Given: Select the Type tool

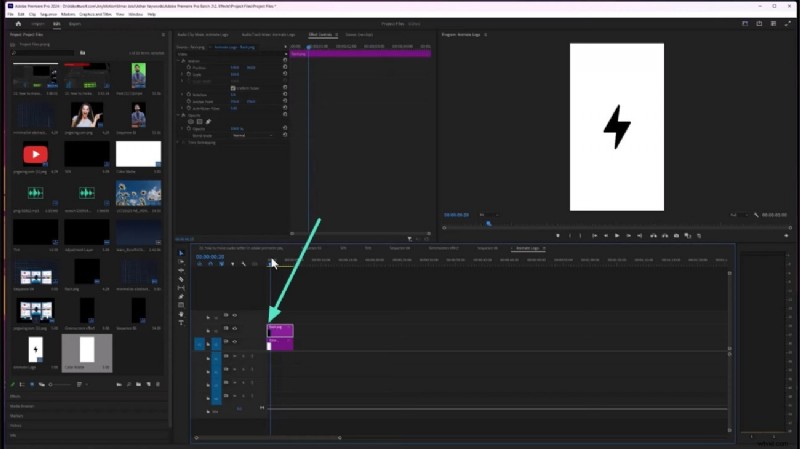Looking at the screenshot, I should pos(181,322).
